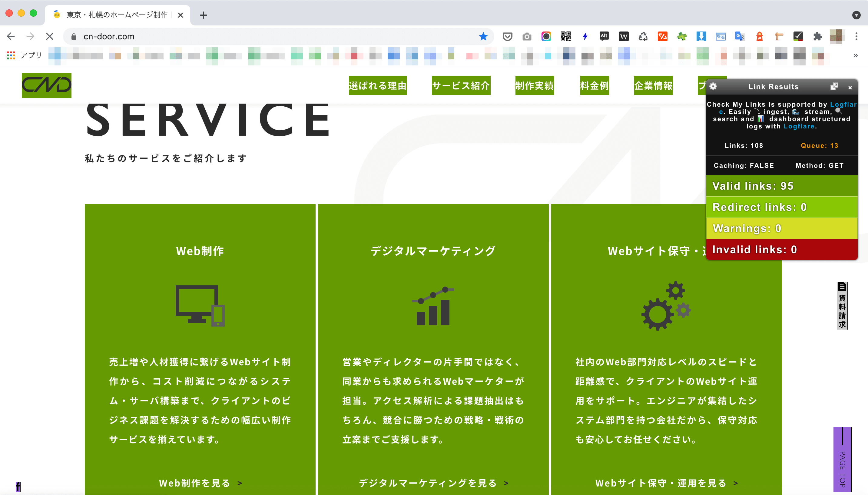Click the gears icon
The height and width of the screenshot is (495, 868).
click(x=666, y=306)
